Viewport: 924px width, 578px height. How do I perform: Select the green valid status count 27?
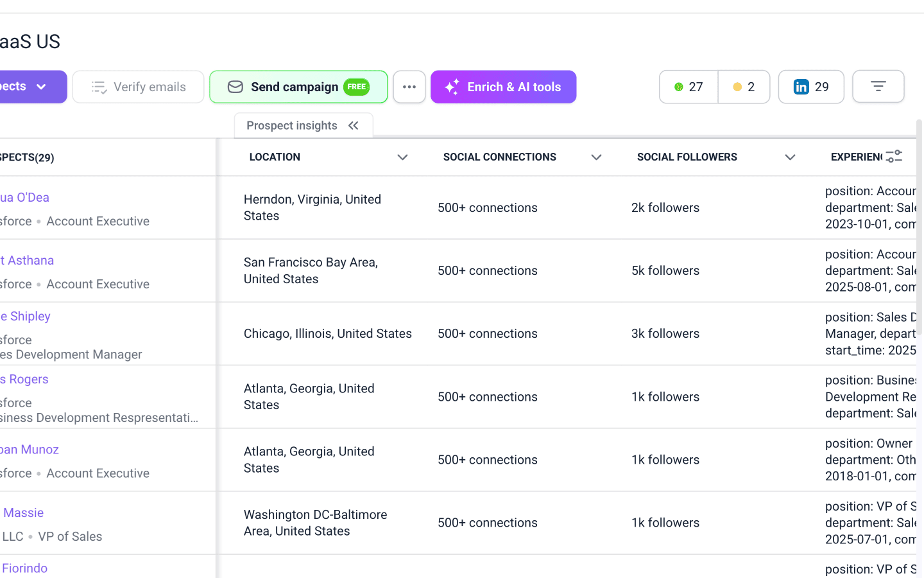[x=689, y=87]
